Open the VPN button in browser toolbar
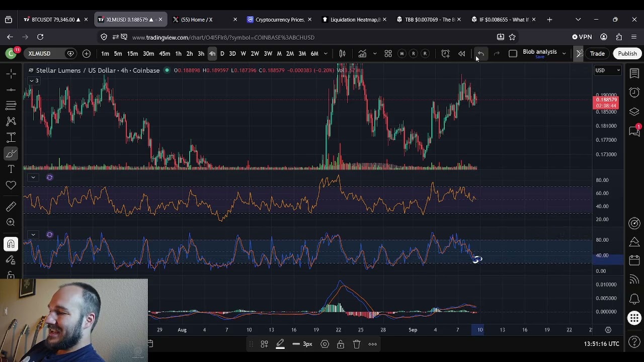The width and height of the screenshot is (644, 362). [582, 37]
